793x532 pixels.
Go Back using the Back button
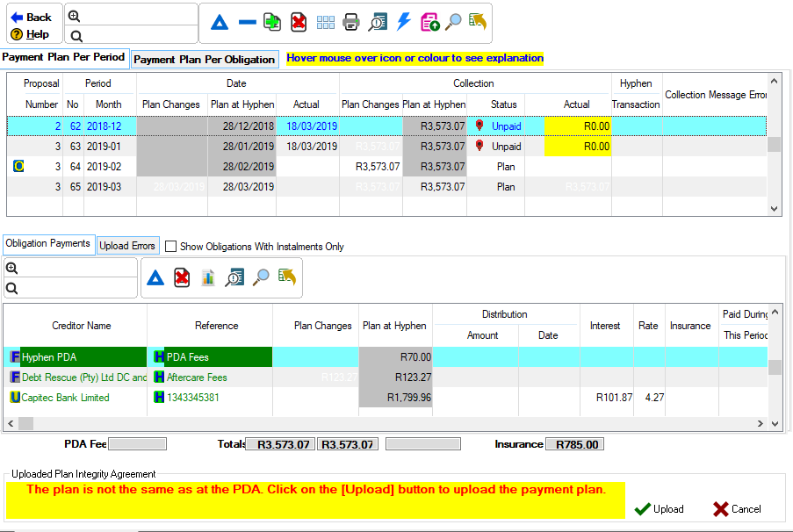[32, 17]
